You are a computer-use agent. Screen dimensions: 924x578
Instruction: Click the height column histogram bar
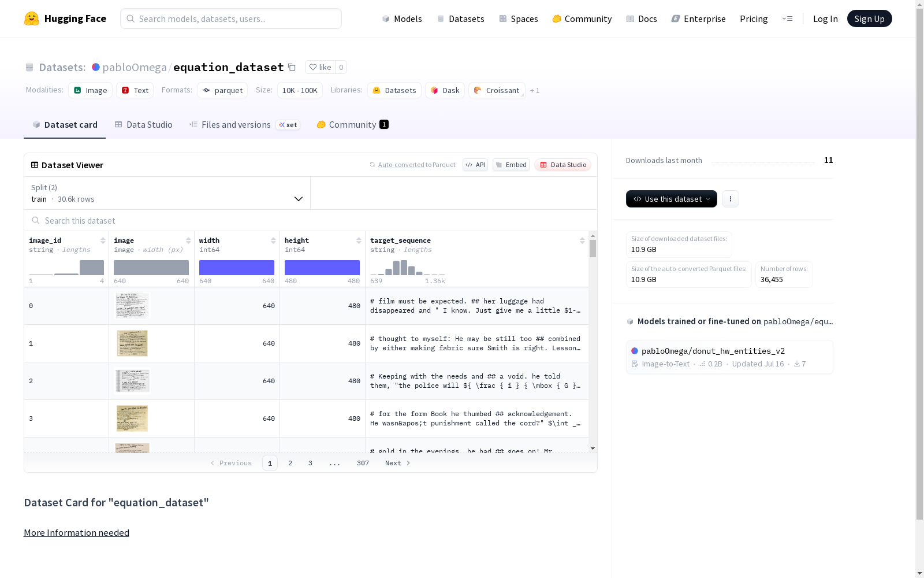(322, 268)
